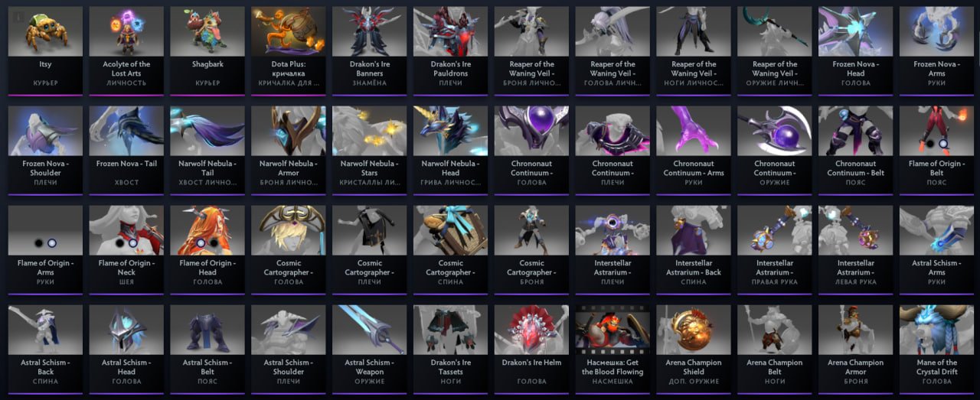Select the Dota Plus кричалка item
The height and width of the screenshot is (400, 980).
(289, 50)
